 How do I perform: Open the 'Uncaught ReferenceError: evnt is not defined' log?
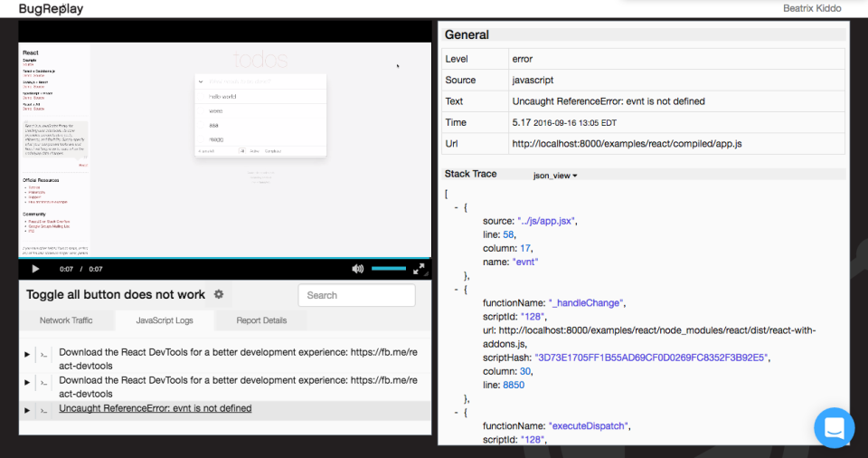(x=155, y=408)
